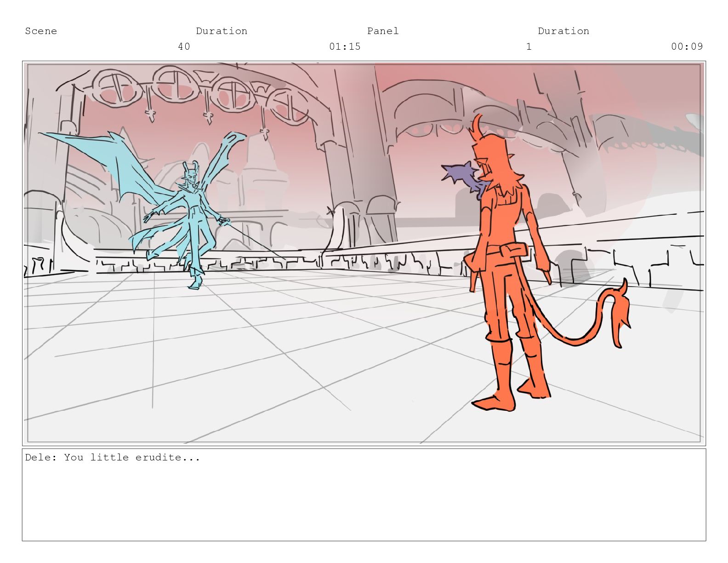The image size is (728, 563).
Task: Click the storyboard panel image
Action: (x=364, y=253)
